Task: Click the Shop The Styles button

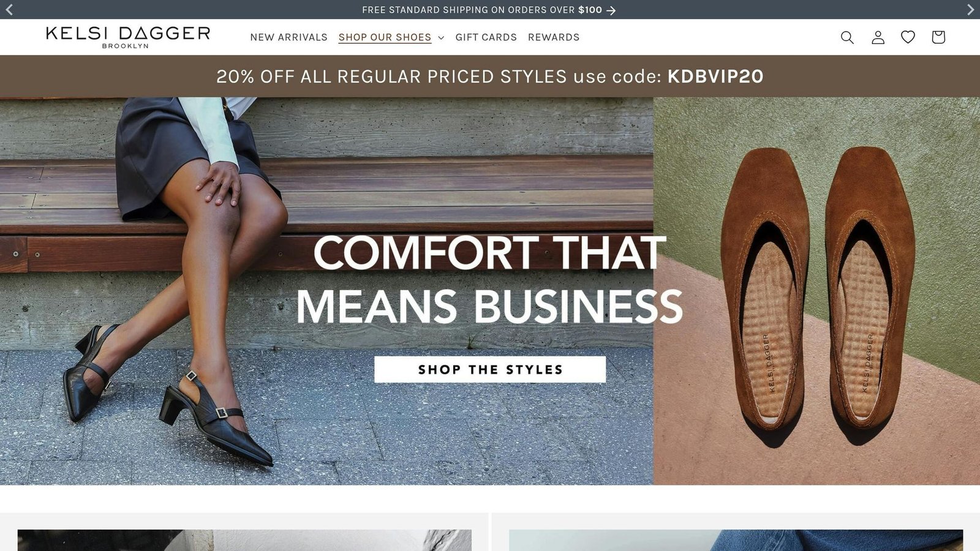Action: pyautogui.click(x=490, y=370)
